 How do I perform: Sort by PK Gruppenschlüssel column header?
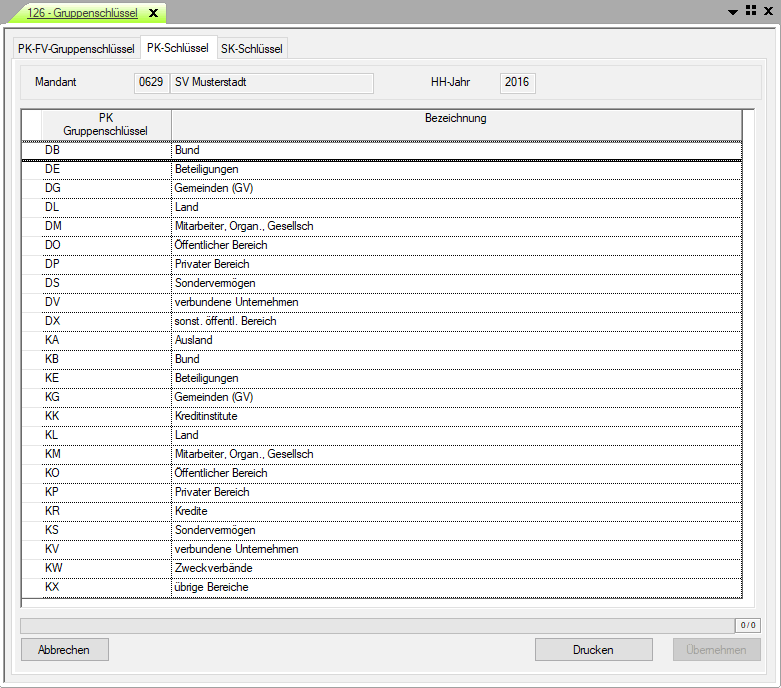tap(106, 124)
